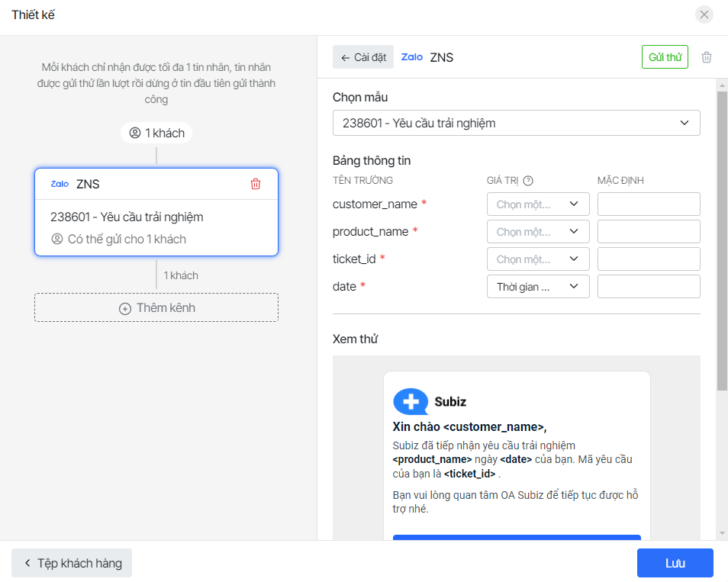This screenshot has width=728, height=582.
Task: Open the Chọn mẫu template dropdown
Action: (516, 123)
